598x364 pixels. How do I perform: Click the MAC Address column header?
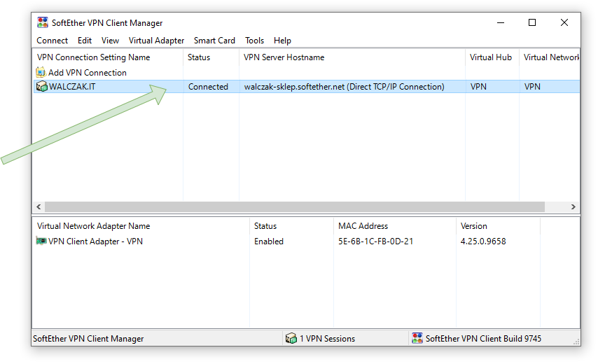(x=363, y=226)
